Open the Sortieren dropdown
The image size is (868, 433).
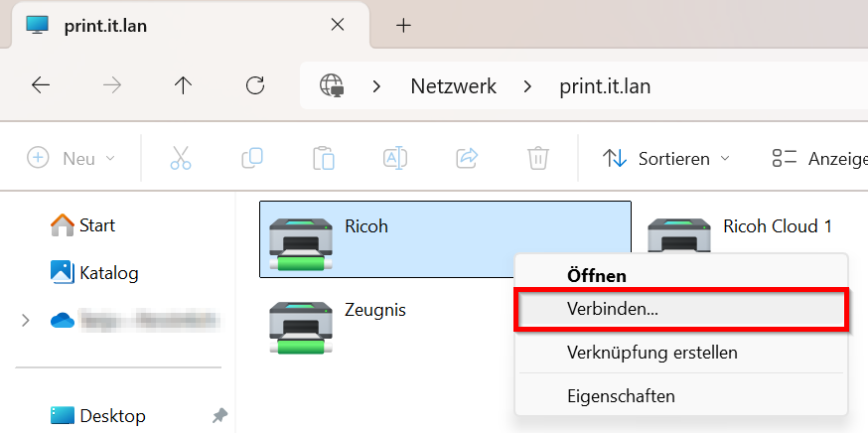pyautogui.click(x=666, y=158)
